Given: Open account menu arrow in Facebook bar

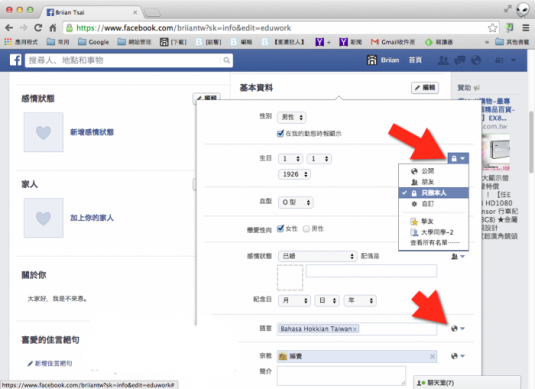Looking at the screenshot, I should (514, 60).
